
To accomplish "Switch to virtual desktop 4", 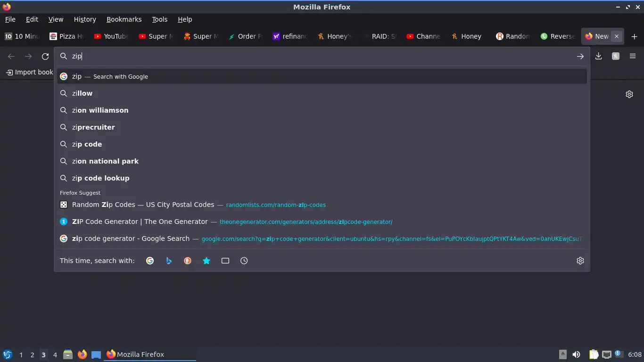I will [x=55, y=354].
